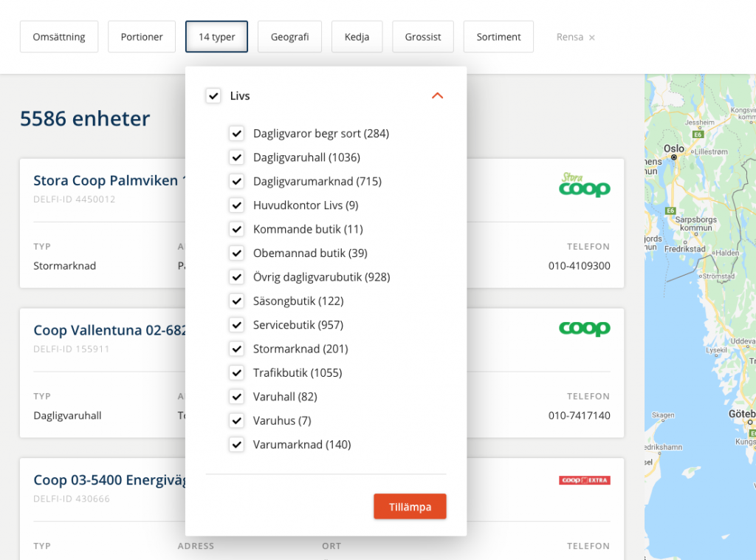Click DELFI-ID 4450012 text

coord(75,199)
